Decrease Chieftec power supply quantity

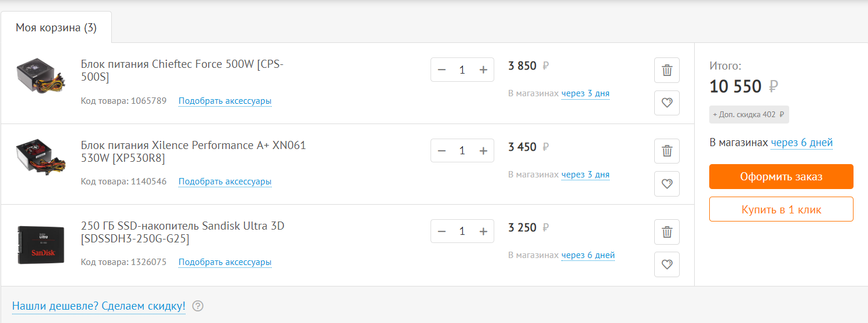442,70
